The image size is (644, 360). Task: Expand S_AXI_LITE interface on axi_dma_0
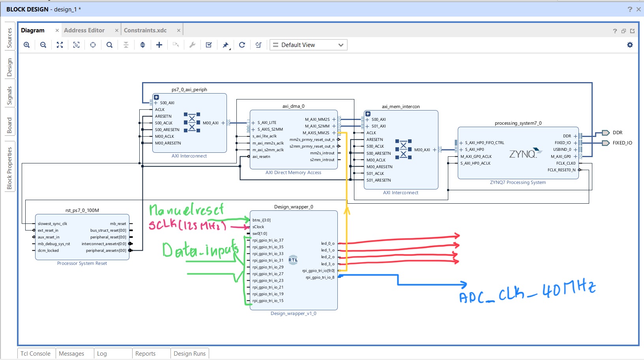[253, 123]
